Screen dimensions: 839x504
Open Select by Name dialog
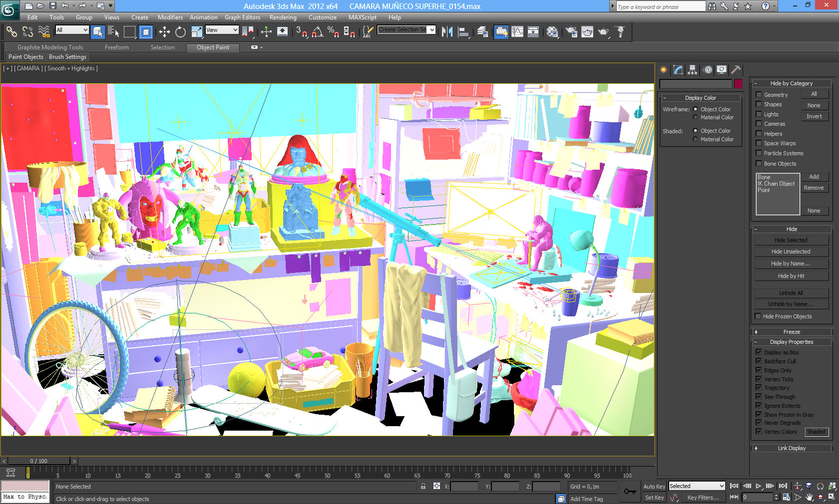tap(113, 32)
